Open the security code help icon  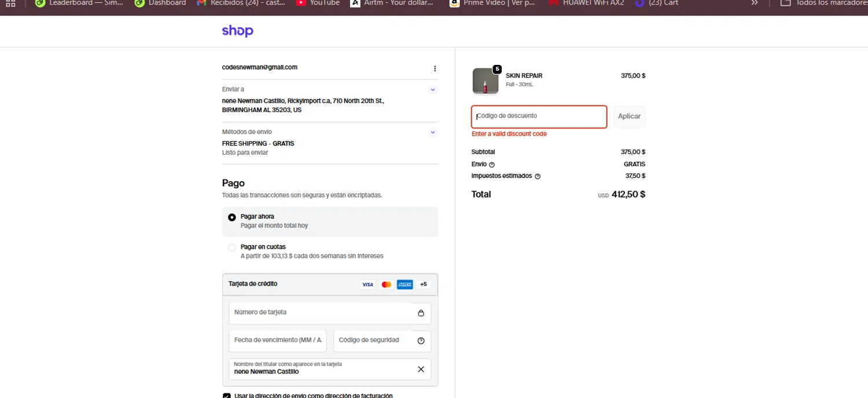tap(421, 341)
